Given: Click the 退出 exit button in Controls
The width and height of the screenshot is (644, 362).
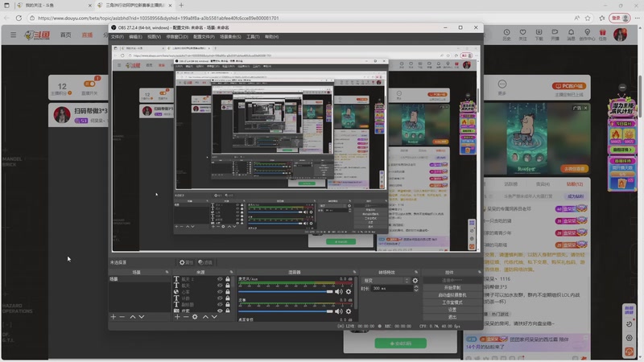Looking at the screenshot, I should 452,317.
